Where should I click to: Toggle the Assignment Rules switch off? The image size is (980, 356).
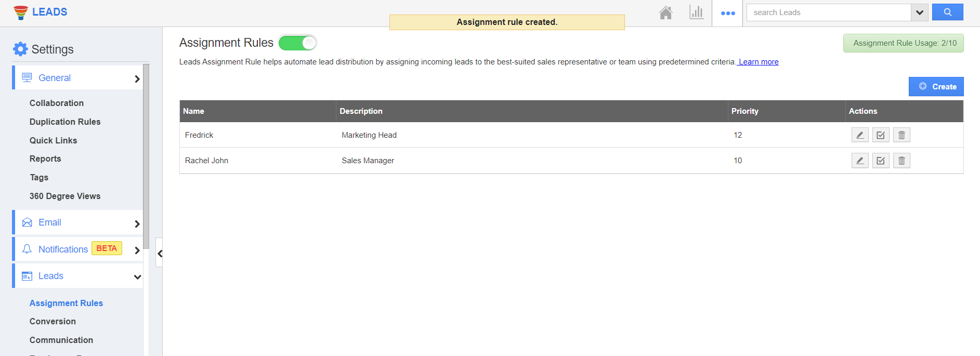pos(297,43)
